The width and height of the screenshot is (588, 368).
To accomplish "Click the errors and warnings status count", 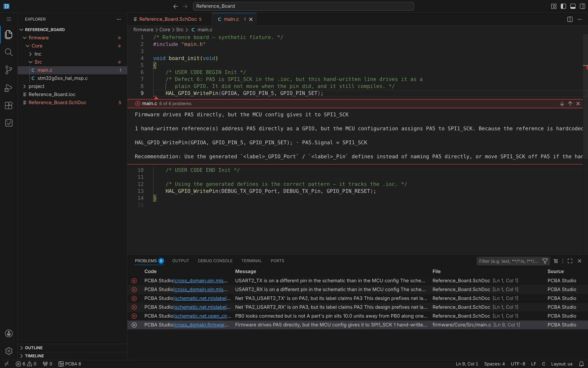I will 26,364.
